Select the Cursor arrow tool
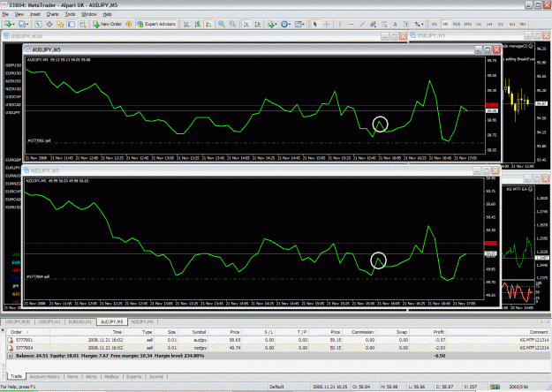552x392 pixels. [x=315, y=24]
